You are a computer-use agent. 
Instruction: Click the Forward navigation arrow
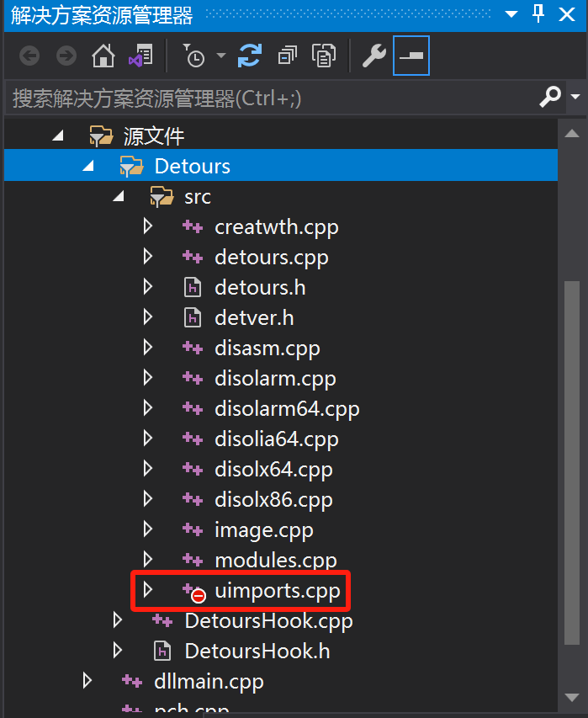point(66,56)
